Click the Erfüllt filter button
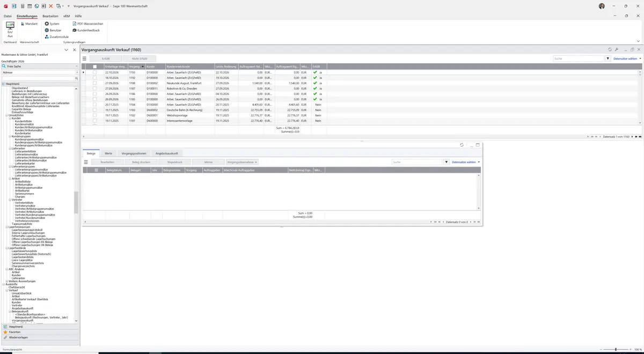Image resolution: width=644 pixels, height=354 pixels. (106, 58)
